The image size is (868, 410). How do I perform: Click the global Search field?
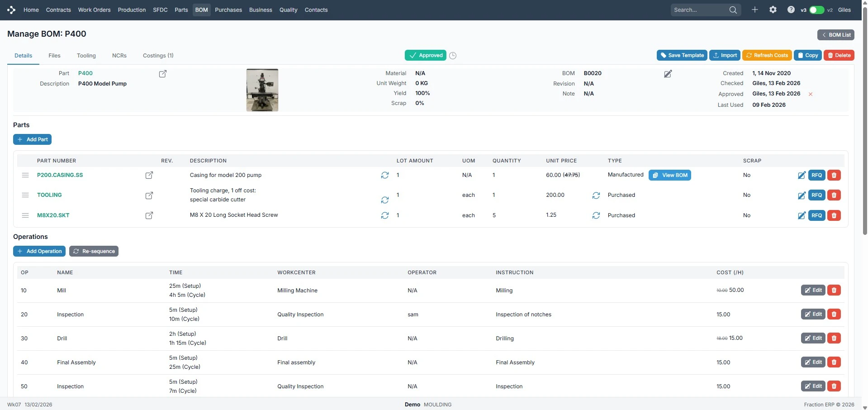[699, 10]
